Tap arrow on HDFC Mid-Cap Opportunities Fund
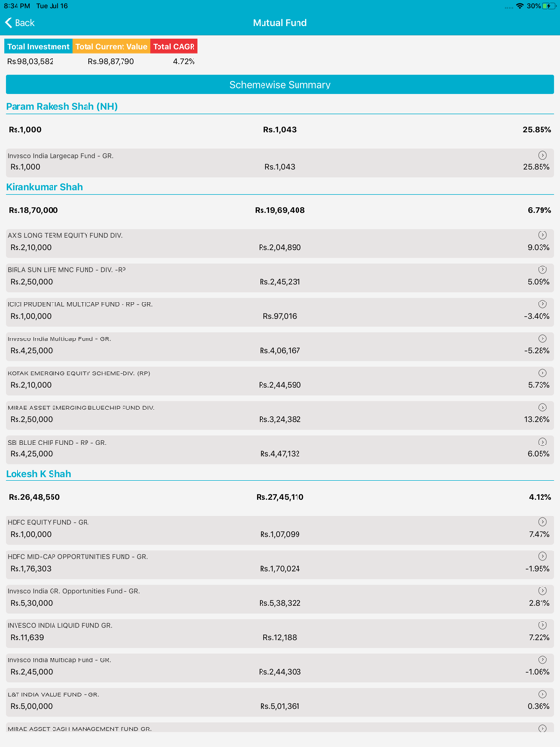Screen dimensions: 560x747 coord(542,556)
